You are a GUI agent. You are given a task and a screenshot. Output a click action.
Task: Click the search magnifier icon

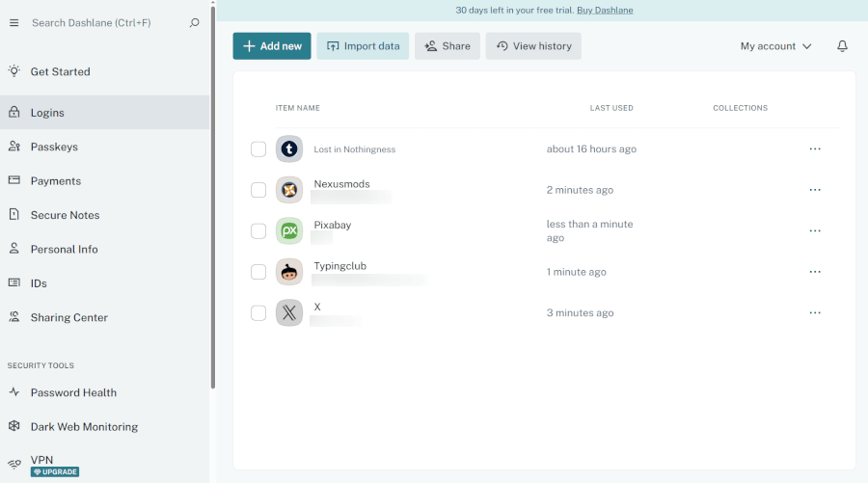tap(194, 23)
